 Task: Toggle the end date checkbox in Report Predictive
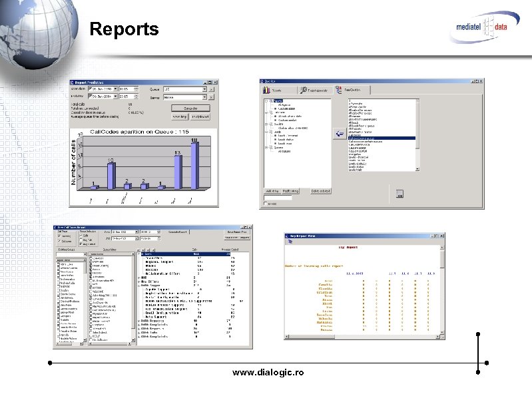(x=91, y=97)
